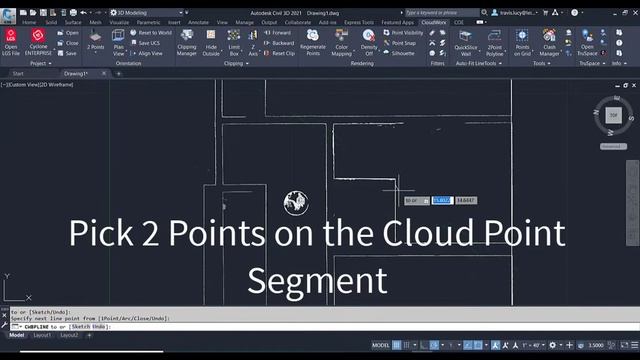Click Align View
This screenshot has width=640, height=360.
point(146,53)
